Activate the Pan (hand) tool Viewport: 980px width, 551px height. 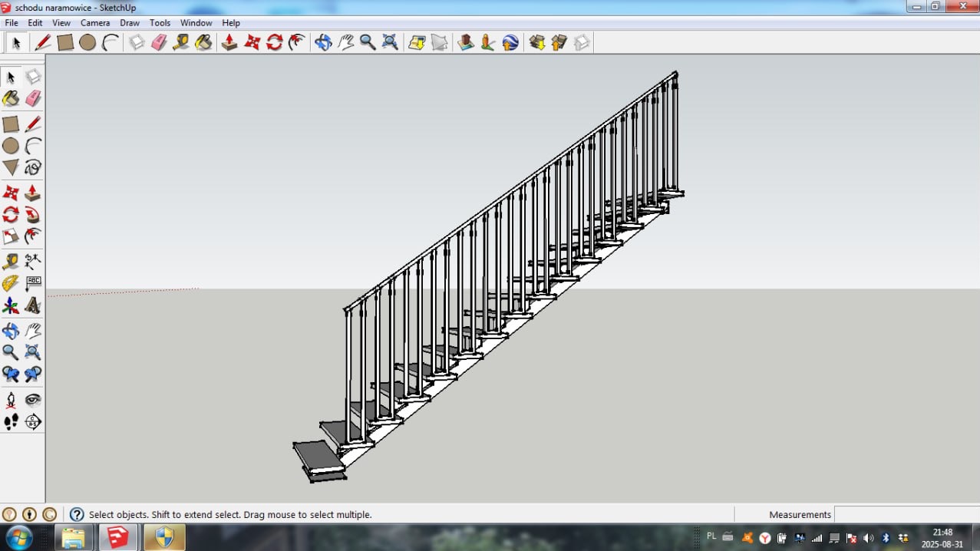[x=34, y=331]
